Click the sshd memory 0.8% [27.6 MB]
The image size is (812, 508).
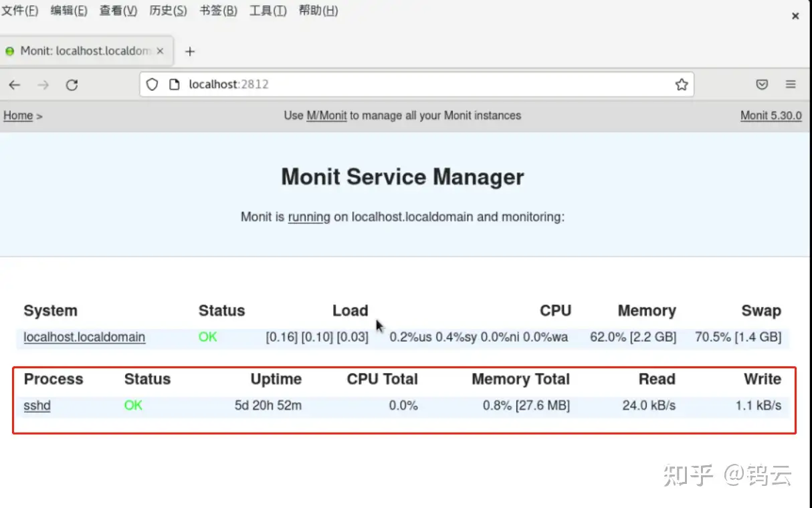point(526,406)
